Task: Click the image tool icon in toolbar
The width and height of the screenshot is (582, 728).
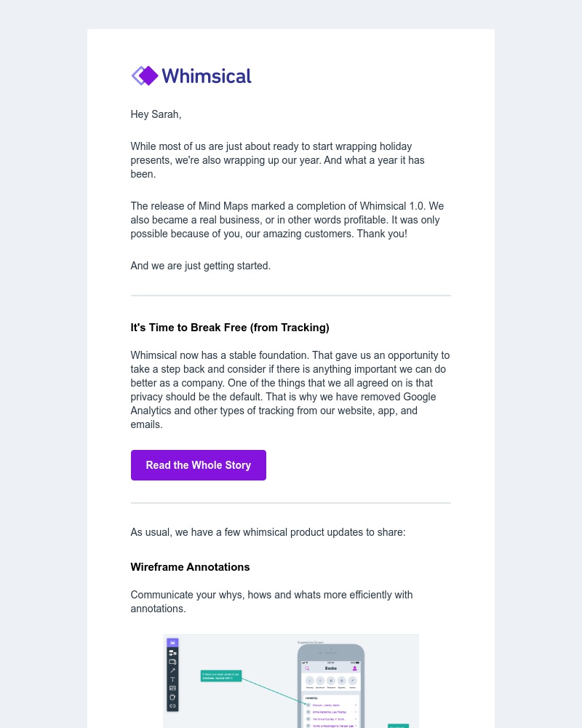Action: (172, 688)
